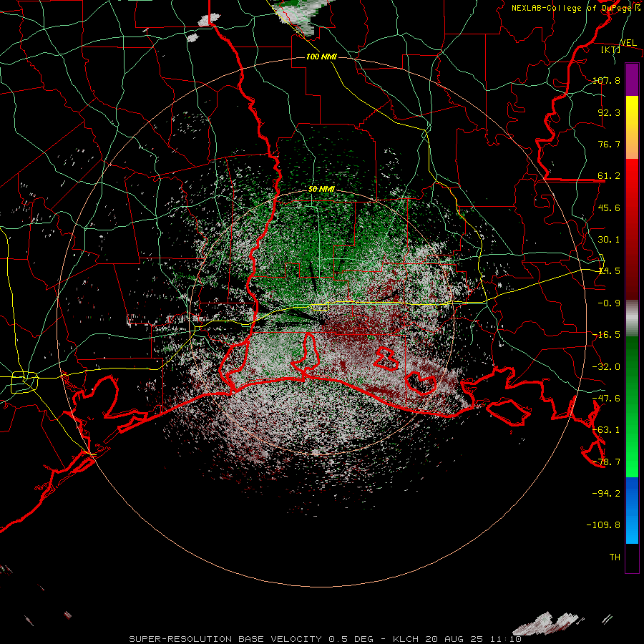
Task: Click the -47.6 legend value
Action: (606, 399)
